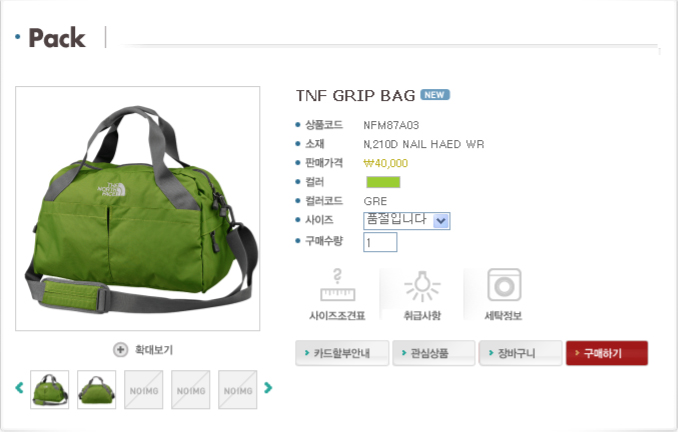Expand the size dropdown arrow
The width and height of the screenshot is (678, 432).
[x=441, y=221]
